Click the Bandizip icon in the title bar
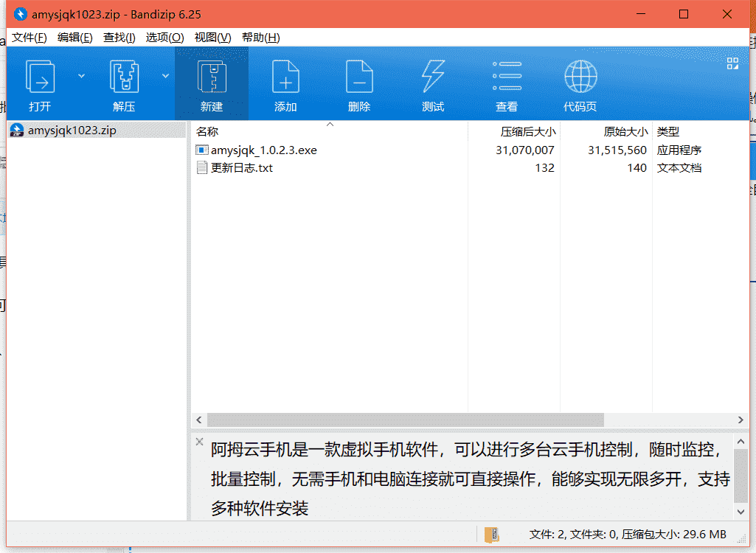 point(20,15)
